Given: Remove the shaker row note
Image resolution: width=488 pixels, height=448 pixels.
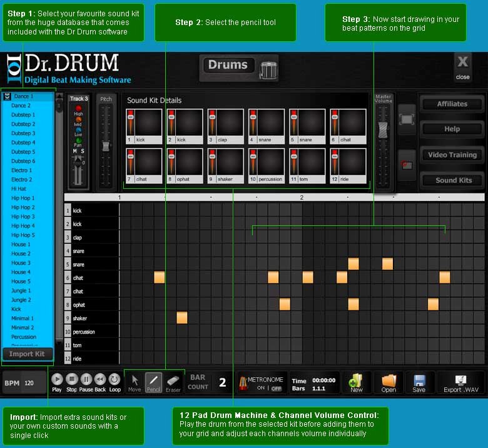Looking at the screenshot, I should point(182,318).
